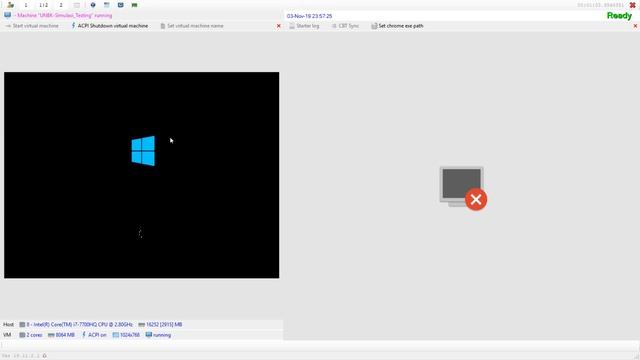The image size is (640, 360).
Task: Click the "Host" row label
Action: (x=9, y=324)
